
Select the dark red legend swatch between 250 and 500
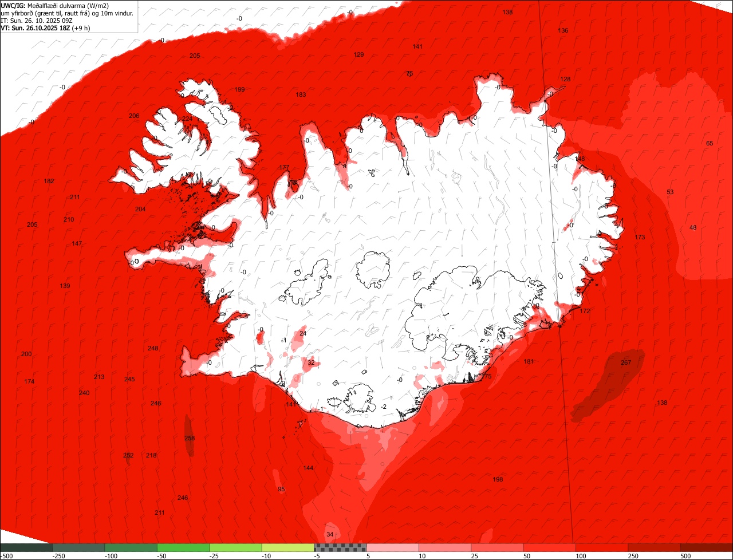click(x=654, y=547)
